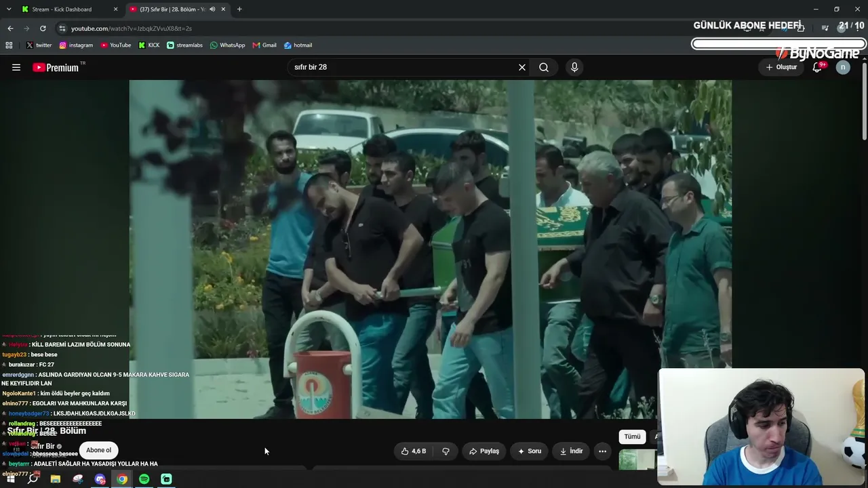Open the Chrome apps grid shortcut

(x=9, y=45)
